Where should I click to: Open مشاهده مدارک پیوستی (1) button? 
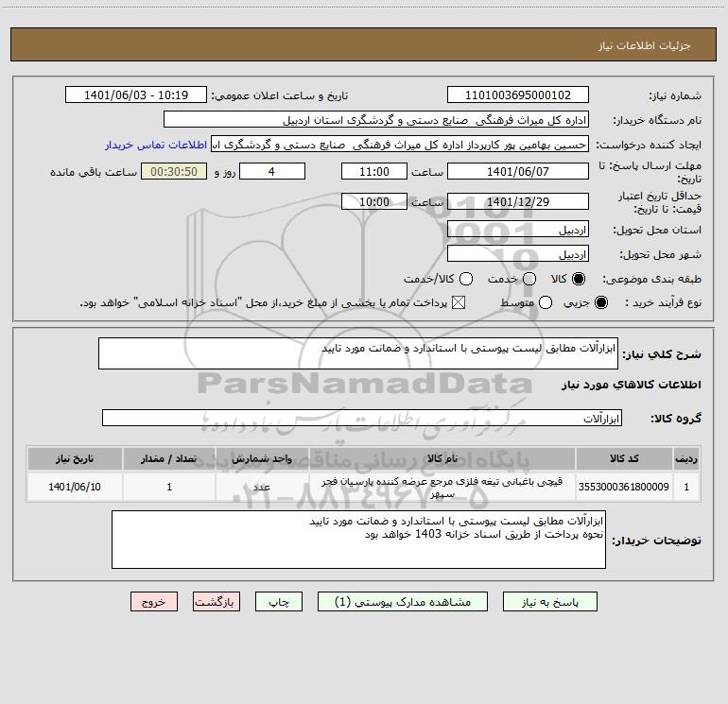(x=403, y=602)
